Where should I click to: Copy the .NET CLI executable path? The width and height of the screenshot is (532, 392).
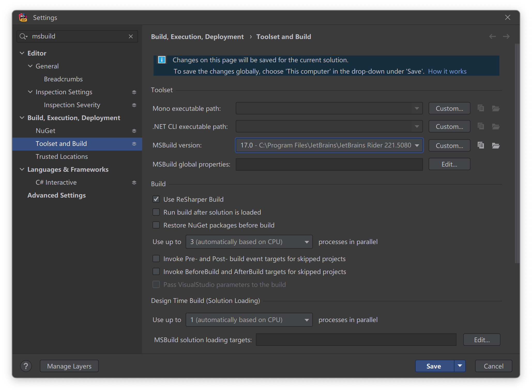click(x=481, y=126)
